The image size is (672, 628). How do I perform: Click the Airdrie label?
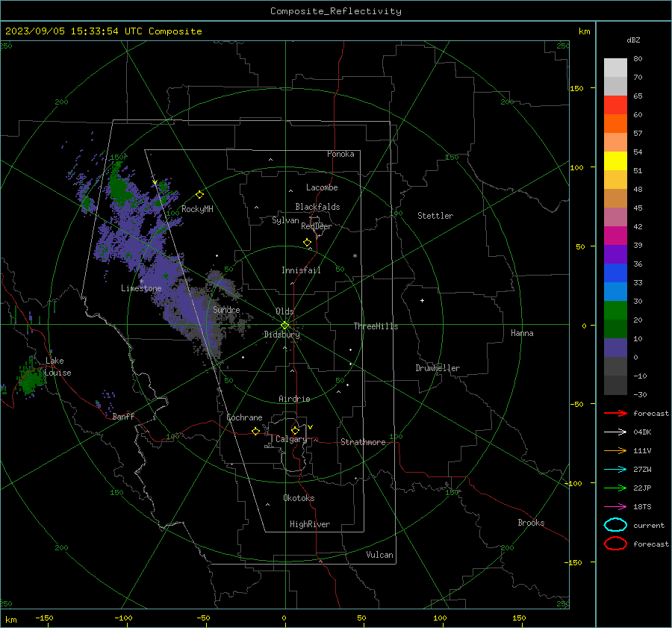click(x=294, y=399)
